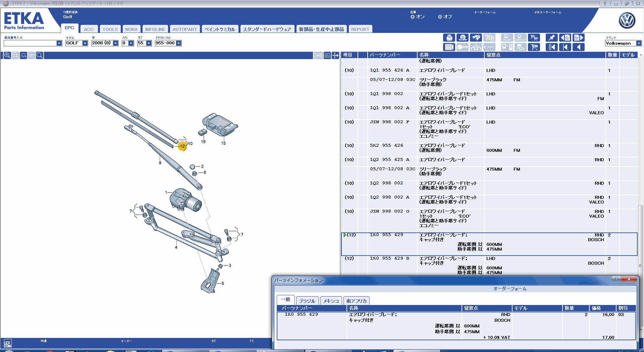Viewport: 644px width, 352px height.
Task: Open the binoculars search tool
Action: 476,38
